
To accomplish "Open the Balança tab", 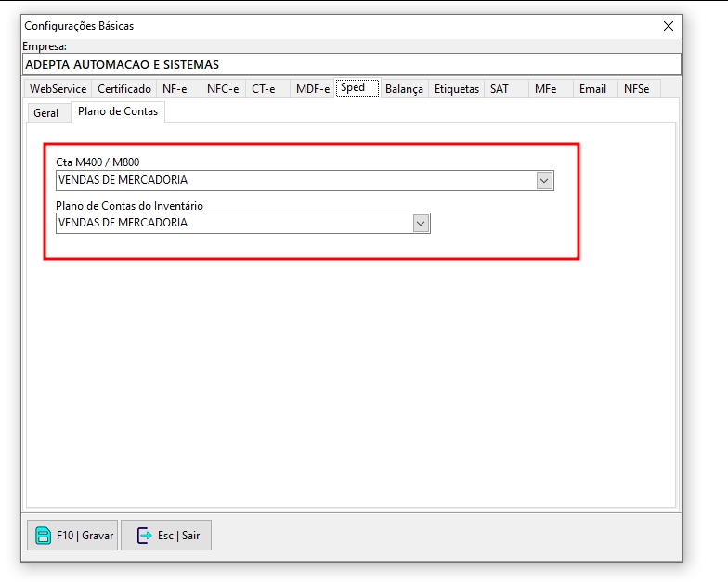I will click(x=404, y=89).
